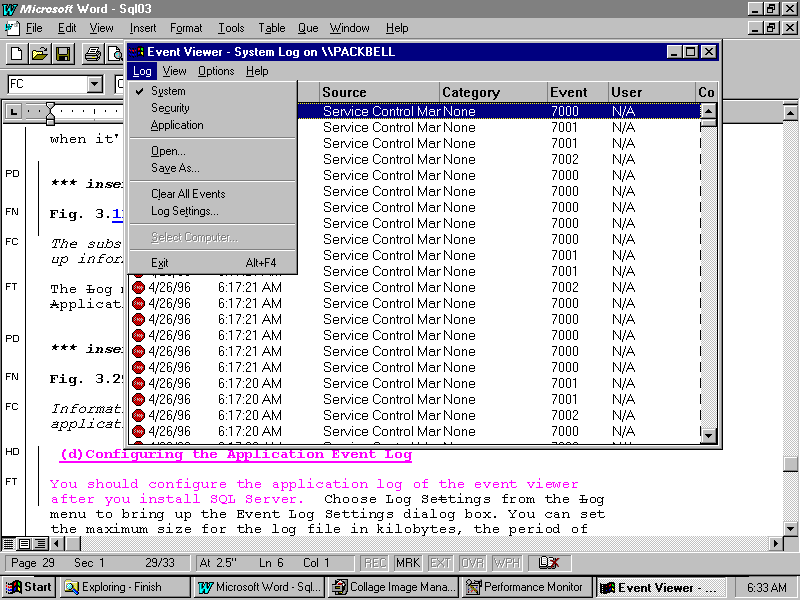This screenshot has width=800, height=600.
Task: Click the Open file folder icon
Action: [x=39, y=54]
